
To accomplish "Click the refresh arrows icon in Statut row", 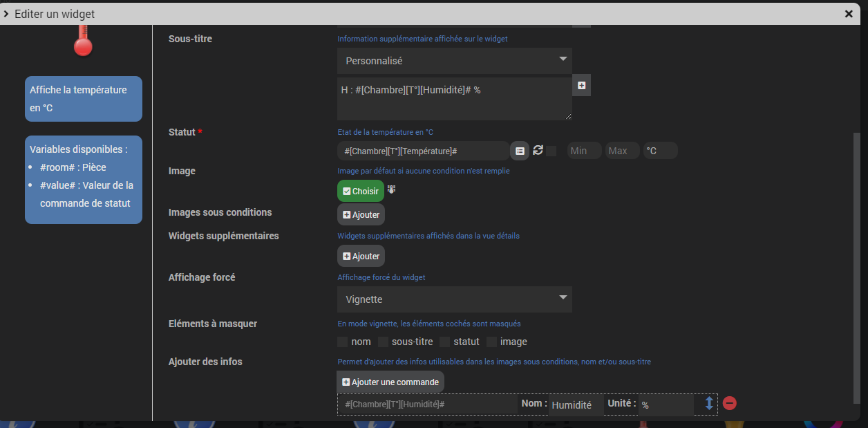I will click(538, 150).
